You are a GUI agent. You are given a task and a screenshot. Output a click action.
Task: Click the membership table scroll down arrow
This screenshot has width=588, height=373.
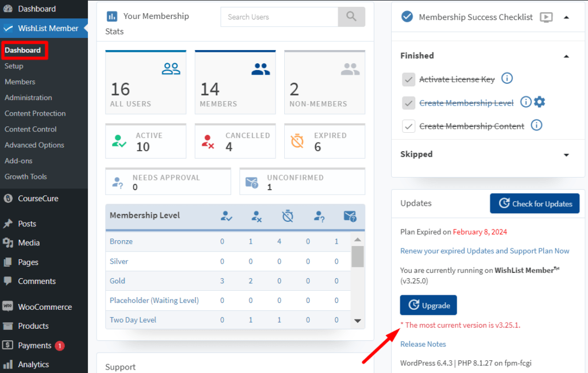click(x=357, y=321)
